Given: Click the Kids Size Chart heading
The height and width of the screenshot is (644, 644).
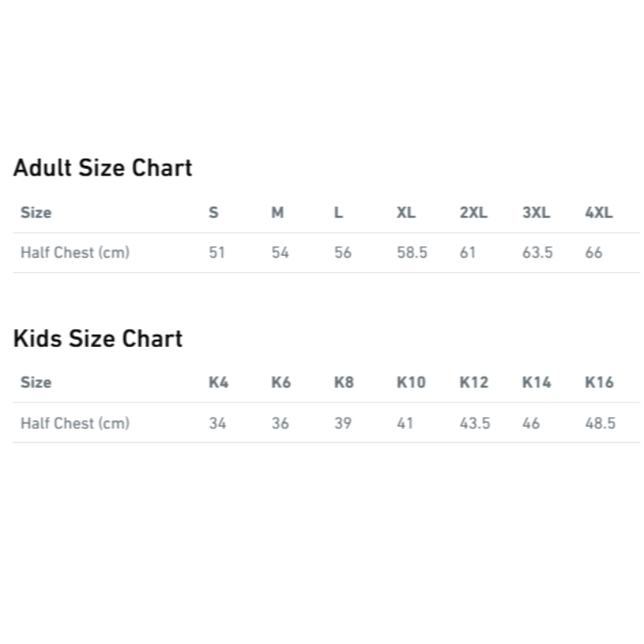Looking at the screenshot, I should (x=97, y=339).
